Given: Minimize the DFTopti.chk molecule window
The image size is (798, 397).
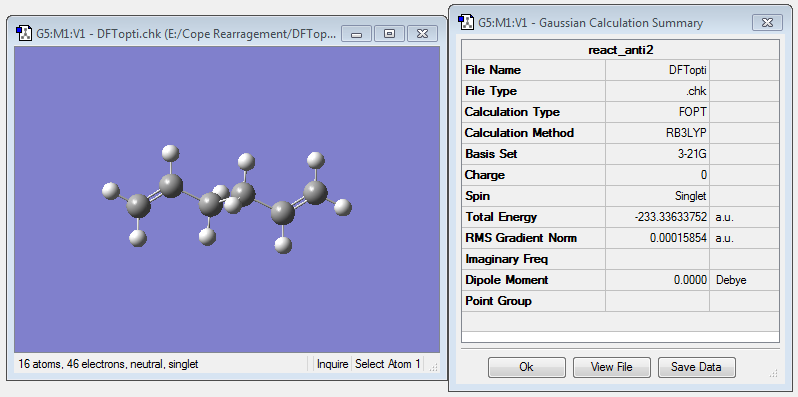Looking at the screenshot, I should [x=356, y=34].
